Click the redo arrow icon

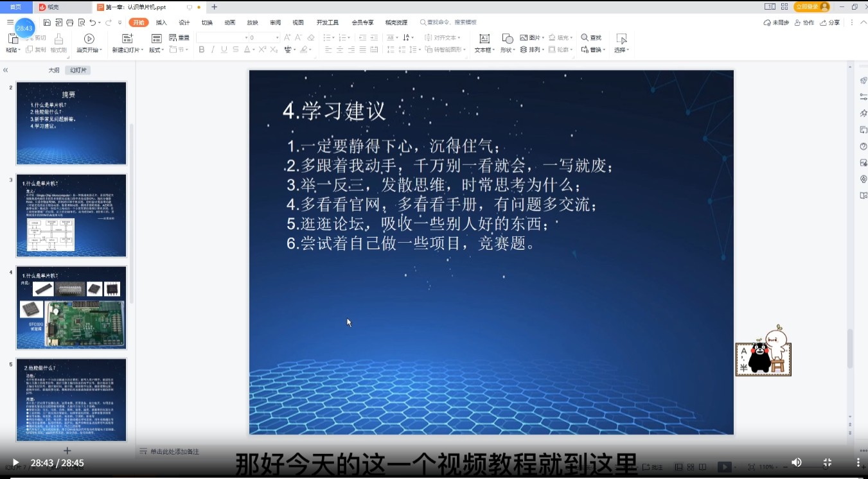coord(109,22)
